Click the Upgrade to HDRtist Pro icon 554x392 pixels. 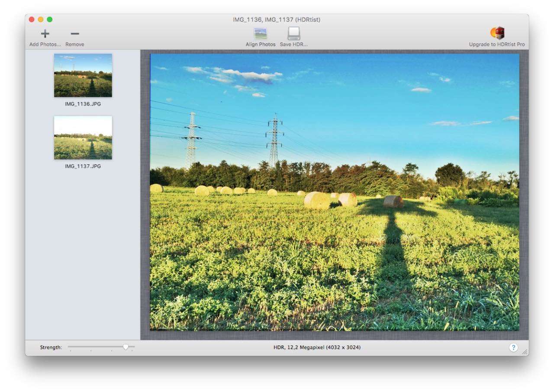[x=497, y=33]
